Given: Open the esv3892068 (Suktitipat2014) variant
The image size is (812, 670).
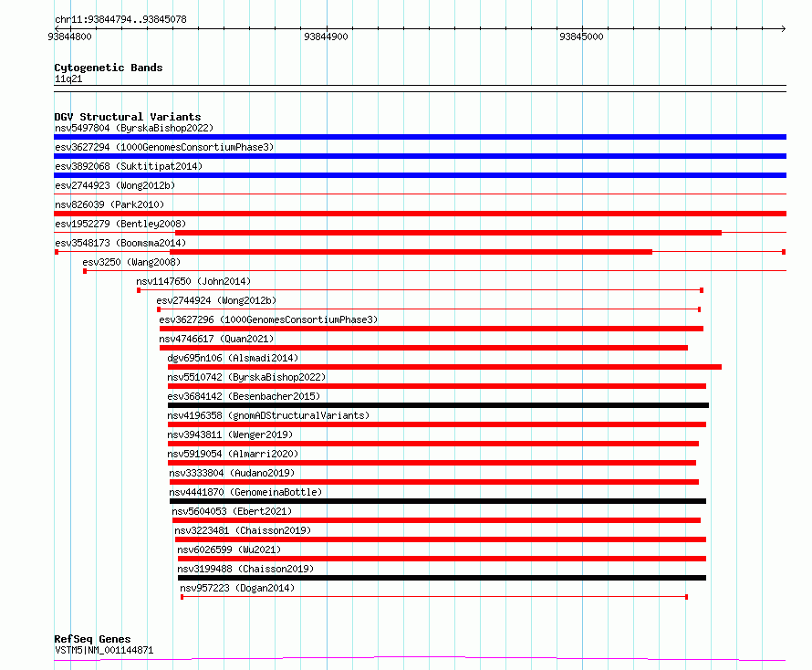Looking at the screenshot, I should point(129,166).
